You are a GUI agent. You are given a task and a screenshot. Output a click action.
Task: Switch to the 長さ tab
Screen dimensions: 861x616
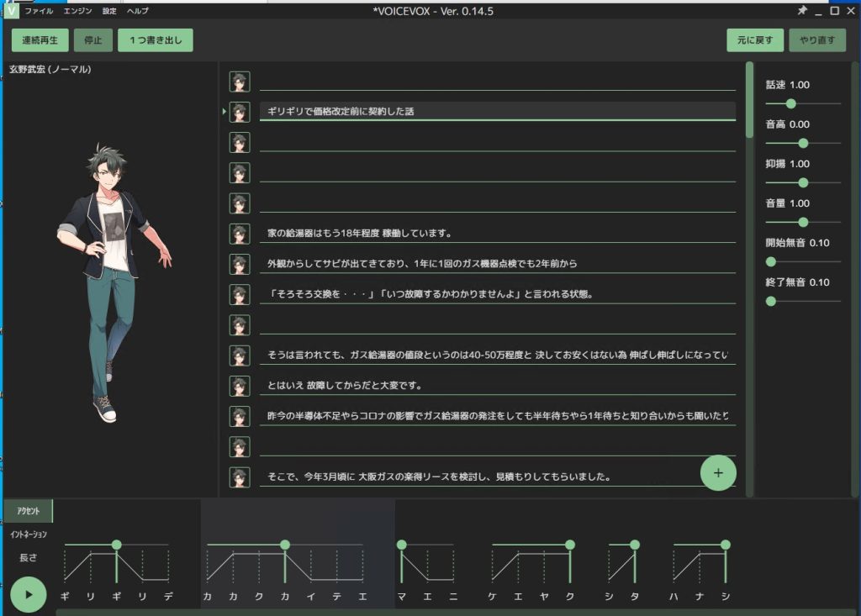point(28,558)
